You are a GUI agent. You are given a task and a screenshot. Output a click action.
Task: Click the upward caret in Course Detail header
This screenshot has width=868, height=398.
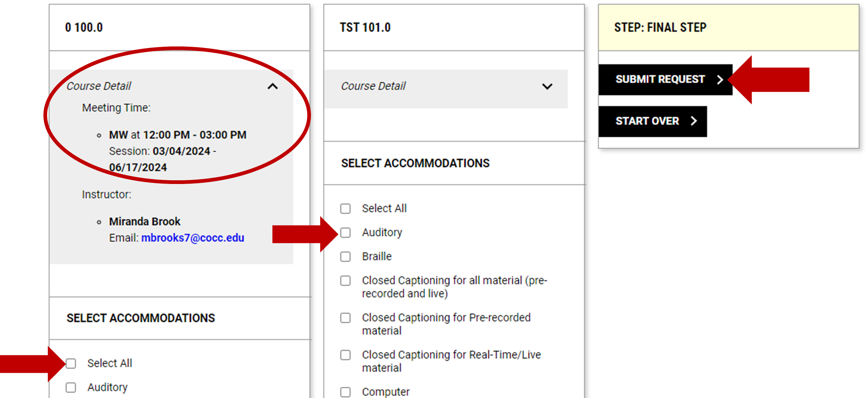[x=273, y=86]
